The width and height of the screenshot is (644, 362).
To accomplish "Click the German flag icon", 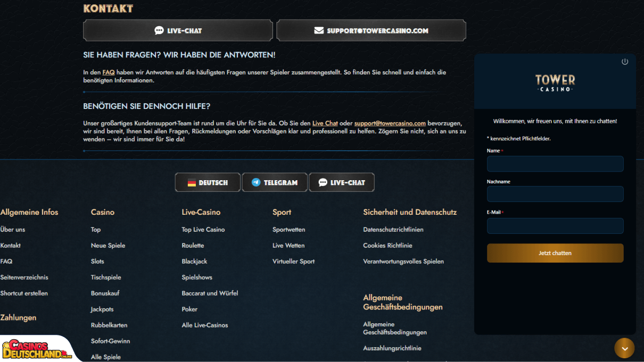I will coord(192,182).
